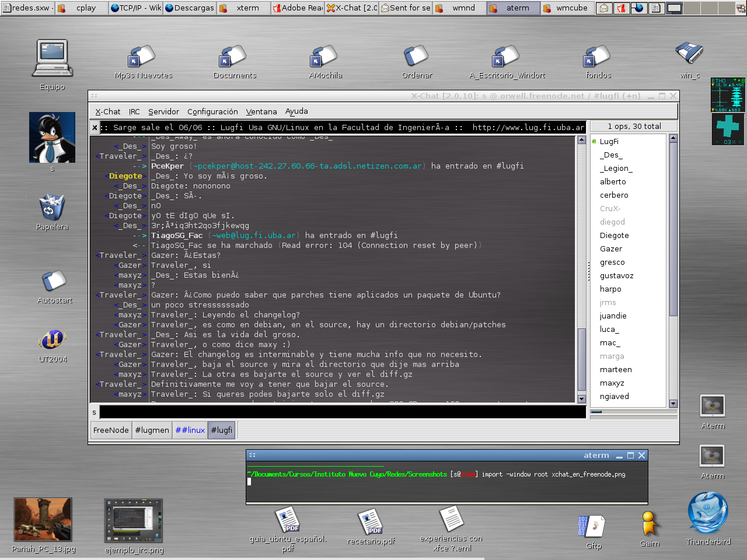
Task: Switch to the #lugmen channel tab
Action: click(x=152, y=430)
